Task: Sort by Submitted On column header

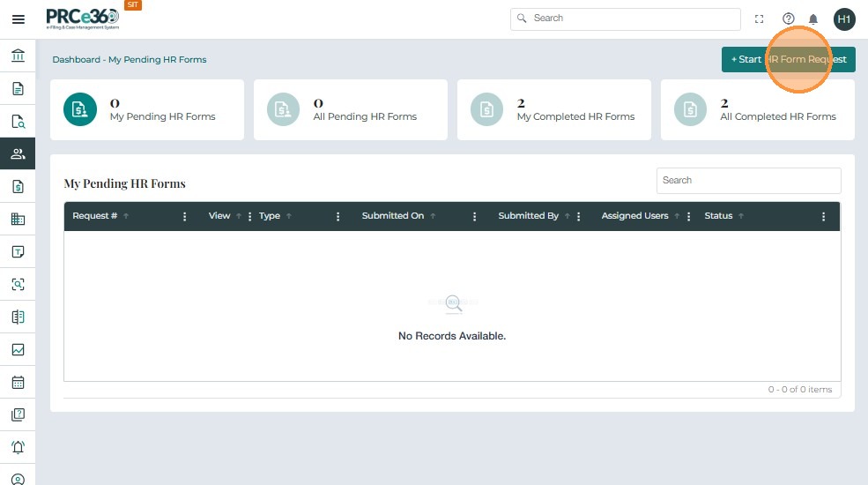Action: (x=392, y=216)
